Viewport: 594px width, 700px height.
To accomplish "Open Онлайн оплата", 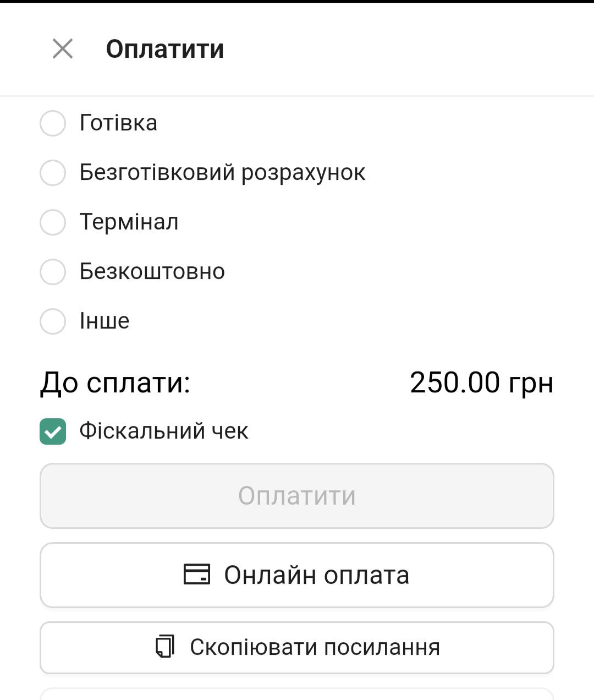I will point(297,575).
